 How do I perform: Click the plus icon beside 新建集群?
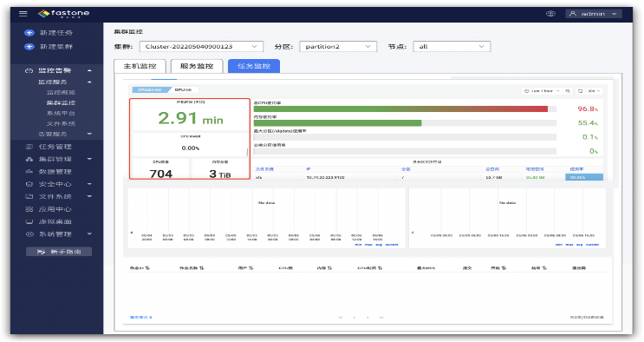coord(29,47)
